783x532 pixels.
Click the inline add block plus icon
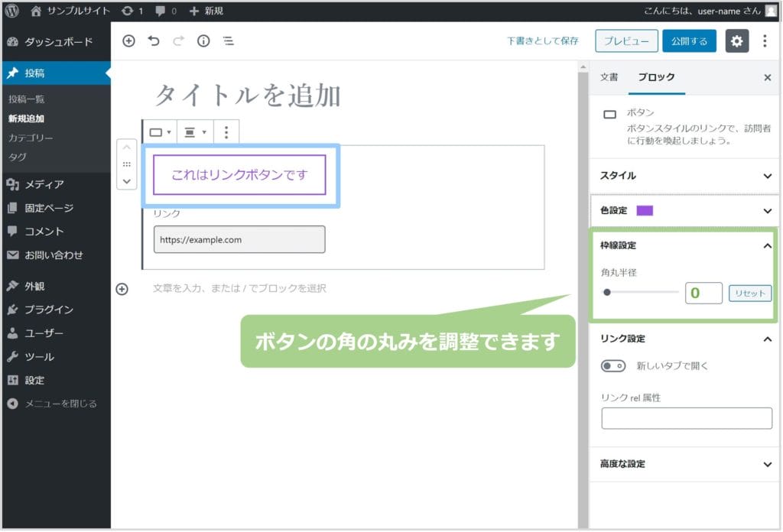coord(122,288)
